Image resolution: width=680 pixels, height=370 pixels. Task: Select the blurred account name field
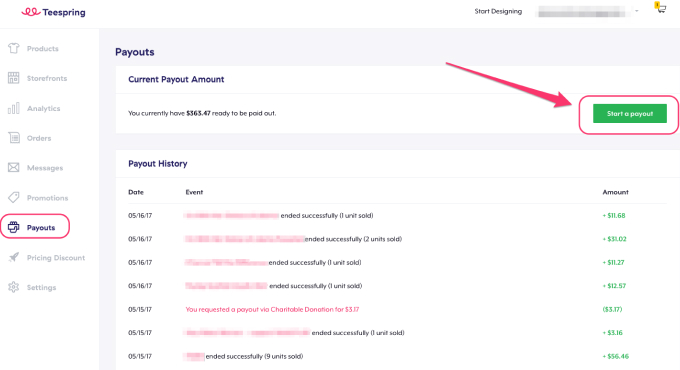click(584, 12)
